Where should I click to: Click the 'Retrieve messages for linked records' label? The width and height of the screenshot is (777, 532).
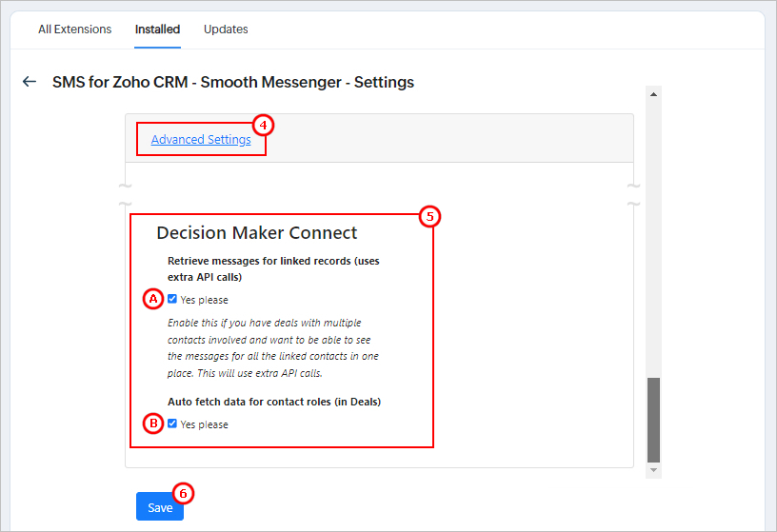coord(273,269)
